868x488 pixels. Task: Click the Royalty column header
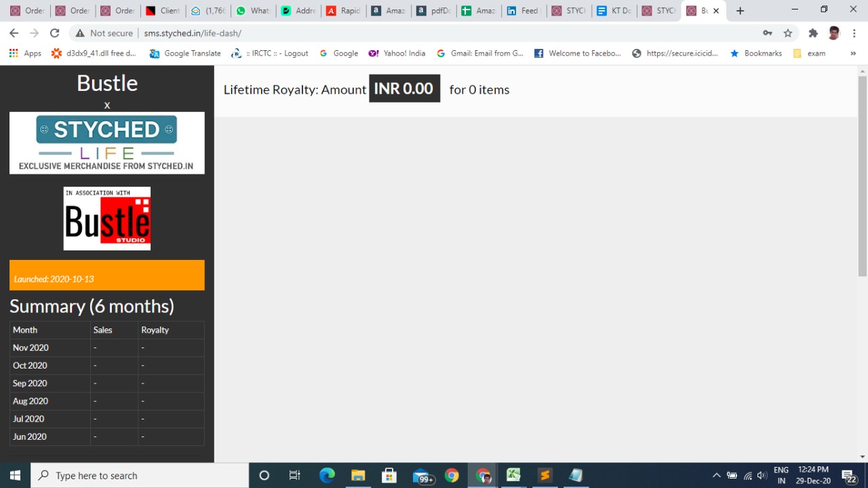[155, 330]
